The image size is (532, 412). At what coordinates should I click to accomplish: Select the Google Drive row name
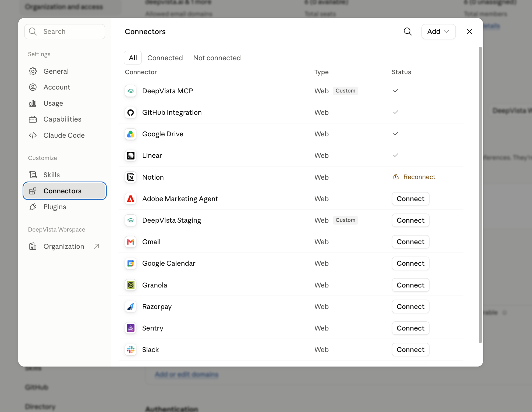click(163, 134)
